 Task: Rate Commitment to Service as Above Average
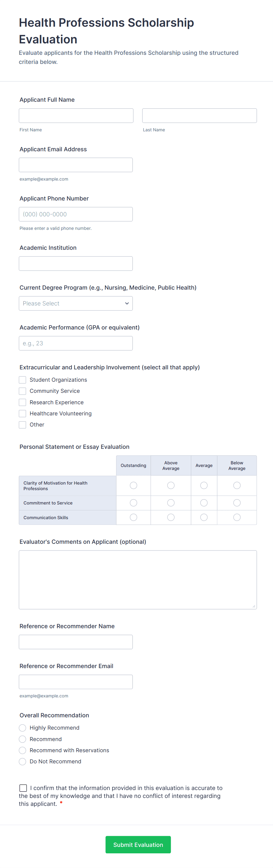pyautogui.click(x=171, y=503)
